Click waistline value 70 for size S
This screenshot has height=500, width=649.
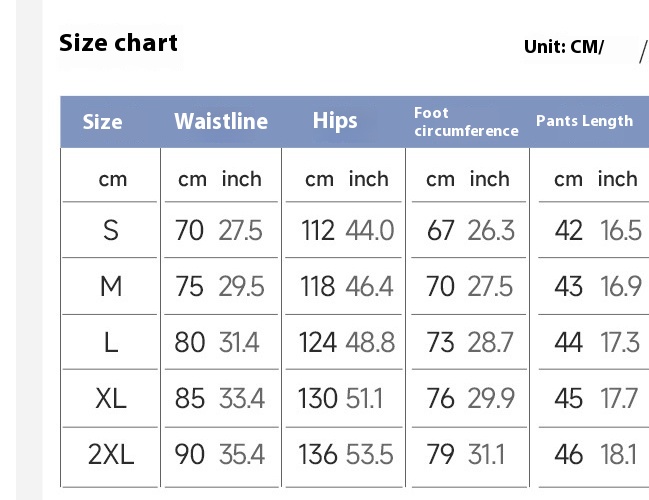click(189, 231)
